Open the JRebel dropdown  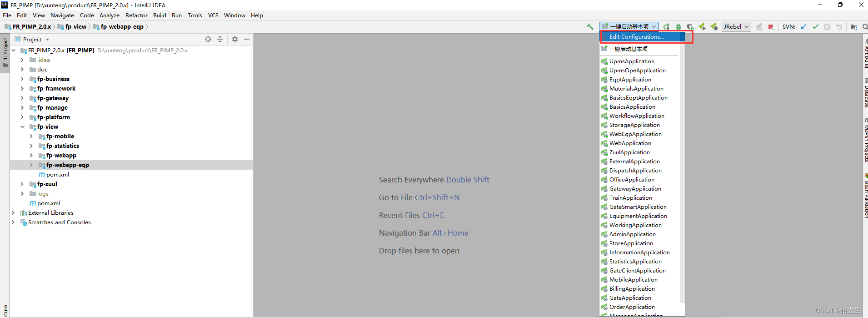tap(736, 27)
